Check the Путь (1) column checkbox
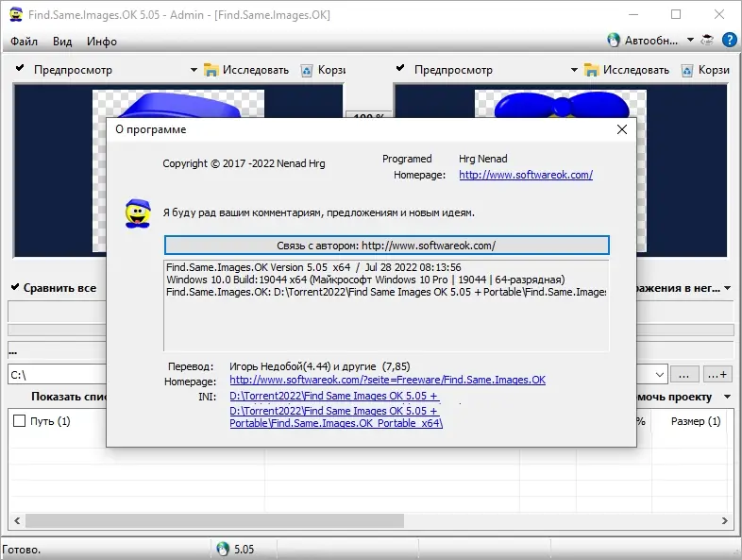The height and width of the screenshot is (560, 742). pos(20,421)
